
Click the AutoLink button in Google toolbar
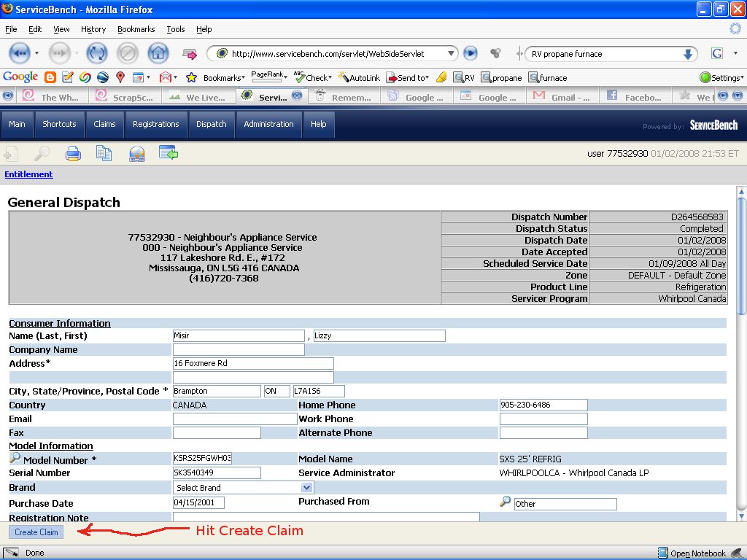pyautogui.click(x=359, y=77)
